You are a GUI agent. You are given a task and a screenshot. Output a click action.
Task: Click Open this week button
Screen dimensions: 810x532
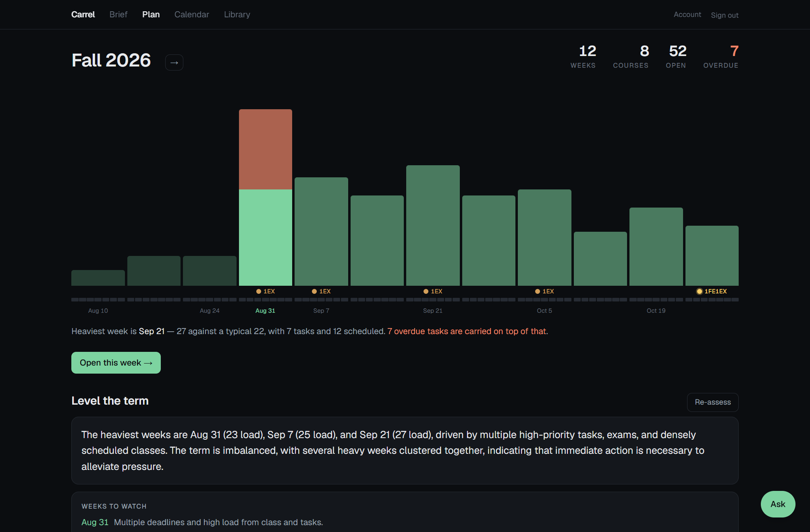pos(116,363)
